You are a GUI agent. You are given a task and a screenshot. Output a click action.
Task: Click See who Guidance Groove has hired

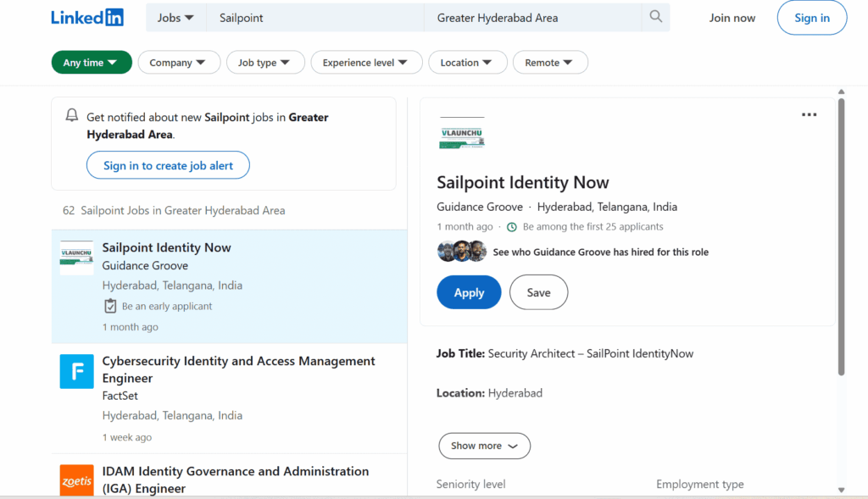tap(601, 252)
